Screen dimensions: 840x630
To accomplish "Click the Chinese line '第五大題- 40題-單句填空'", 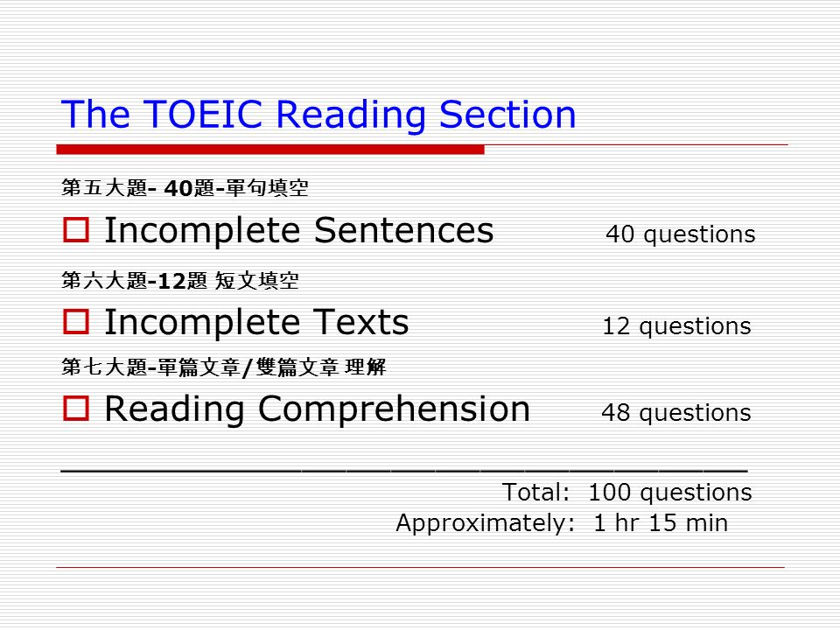I will click(x=185, y=187).
